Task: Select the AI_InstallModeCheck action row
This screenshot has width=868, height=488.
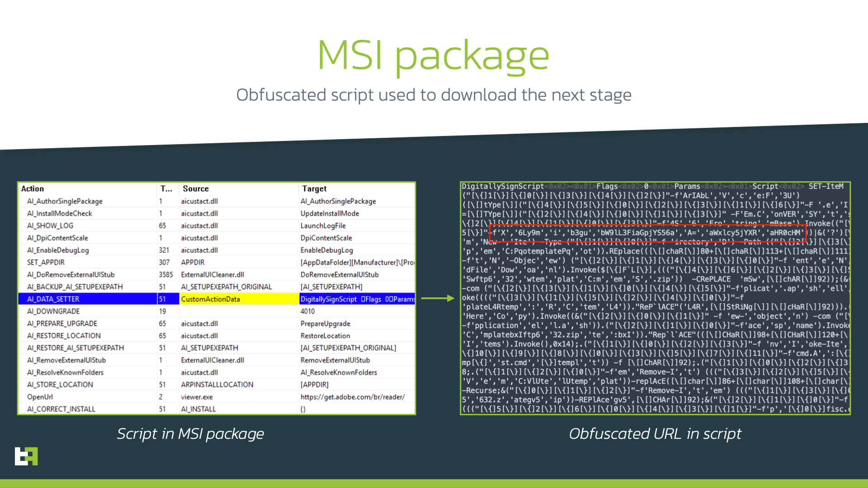Action: (217, 213)
